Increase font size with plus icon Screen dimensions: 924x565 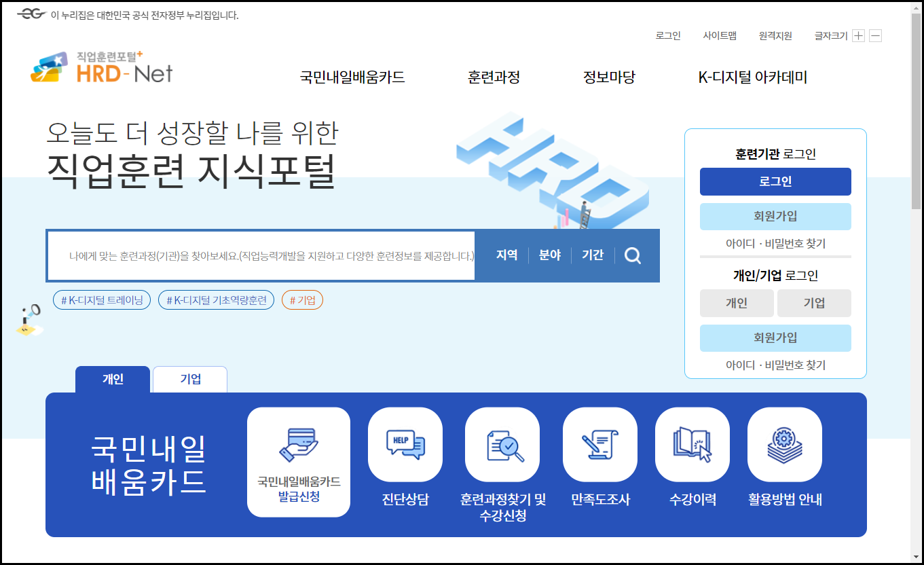coord(858,36)
